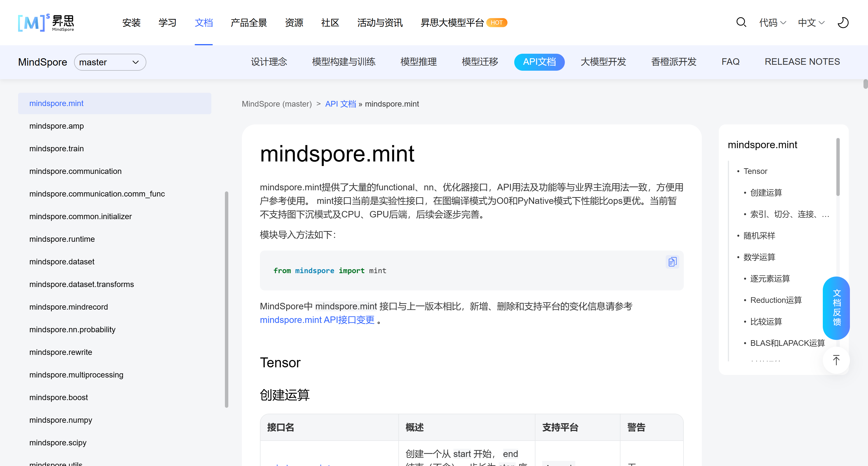Open the 学习 menu
868x466 pixels.
coord(168,23)
